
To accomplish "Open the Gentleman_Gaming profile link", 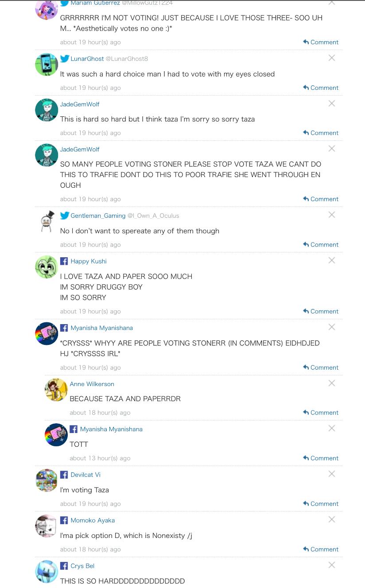I will point(98,216).
